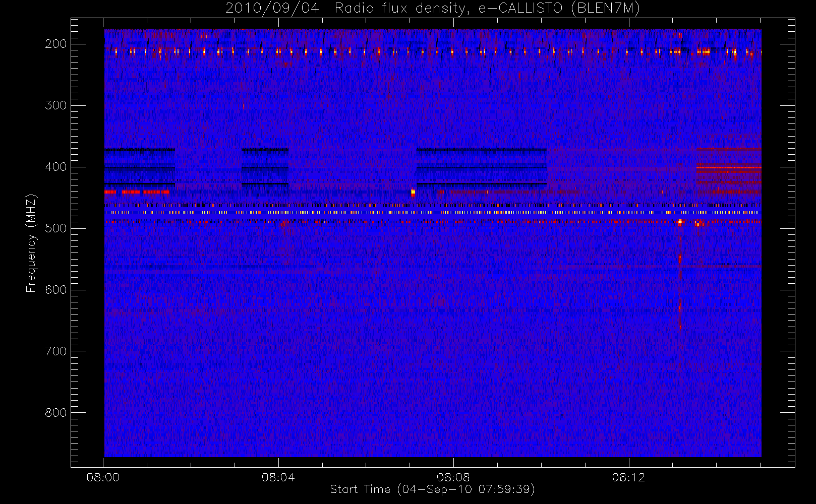The width and height of the screenshot is (816, 504).
Task: Click the 600 frequency tick label
Action: (x=56, y=290)
